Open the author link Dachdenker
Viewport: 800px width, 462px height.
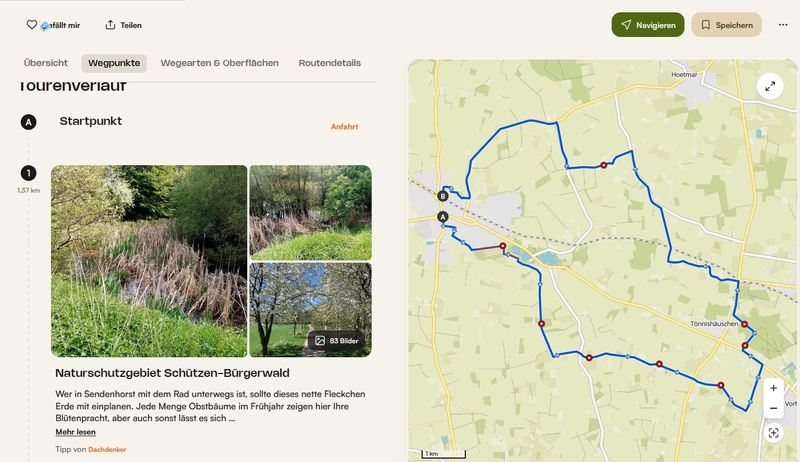pyautogui.click(x=107, y=450)
